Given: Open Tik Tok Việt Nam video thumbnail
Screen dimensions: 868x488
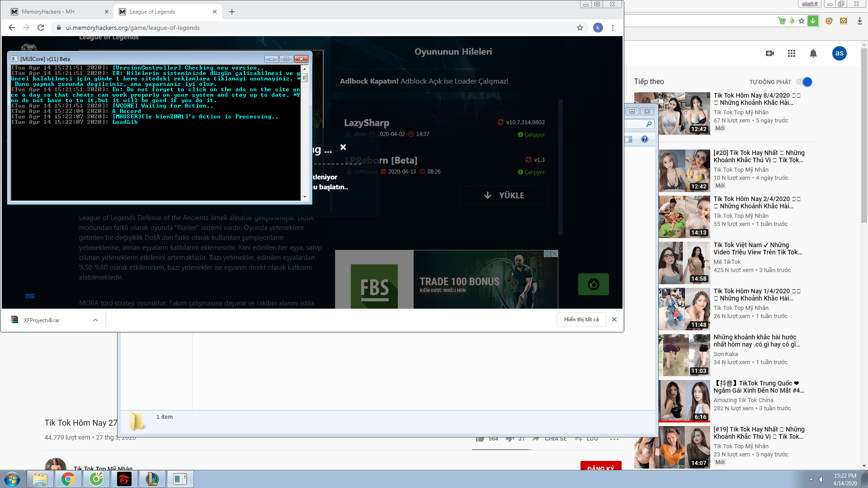Looking at the screenshot, I should pyautogui.click(x=684, y=263).
